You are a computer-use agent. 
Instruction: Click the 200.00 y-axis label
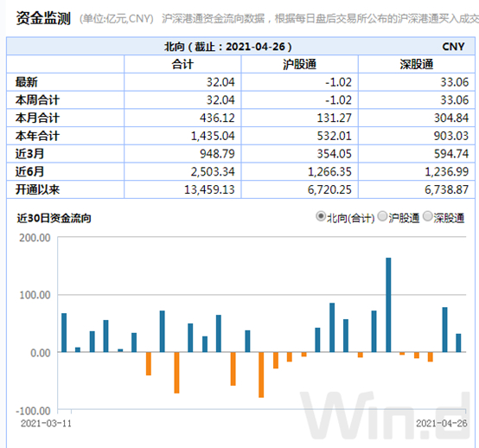coord(35,238)
